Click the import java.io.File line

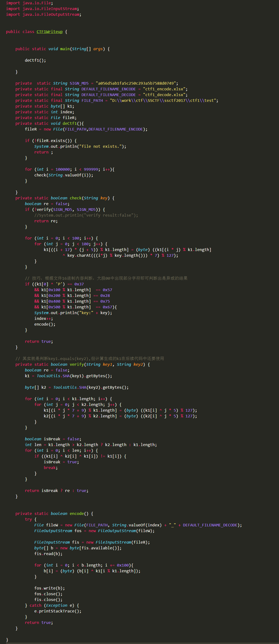pos(29,3)
